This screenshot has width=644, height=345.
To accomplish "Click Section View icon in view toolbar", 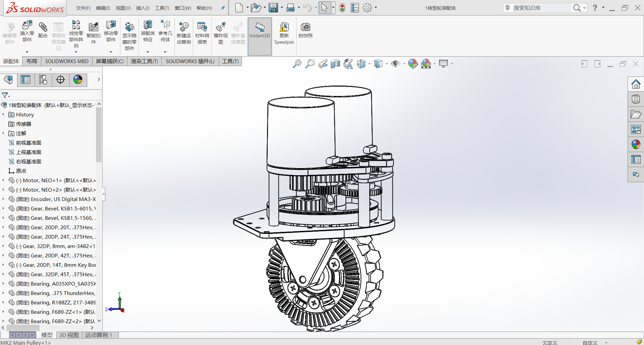I will click(x=335, y=64).
